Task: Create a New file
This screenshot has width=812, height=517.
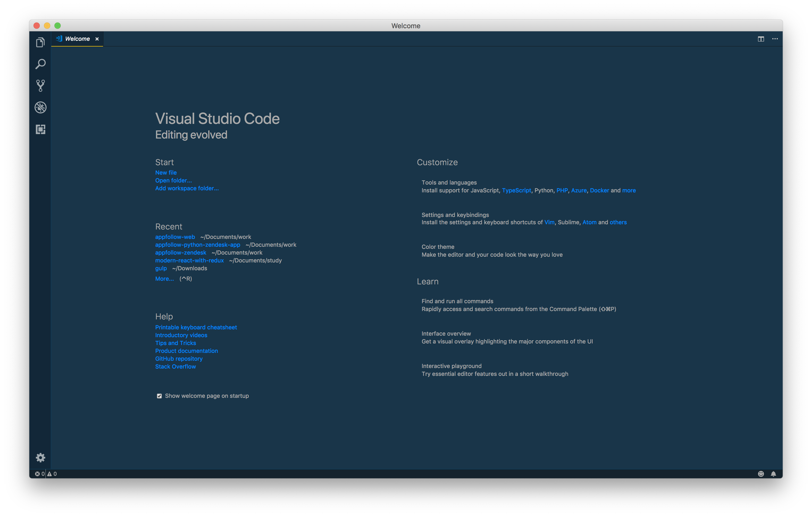Action: (x=166, y=172)
